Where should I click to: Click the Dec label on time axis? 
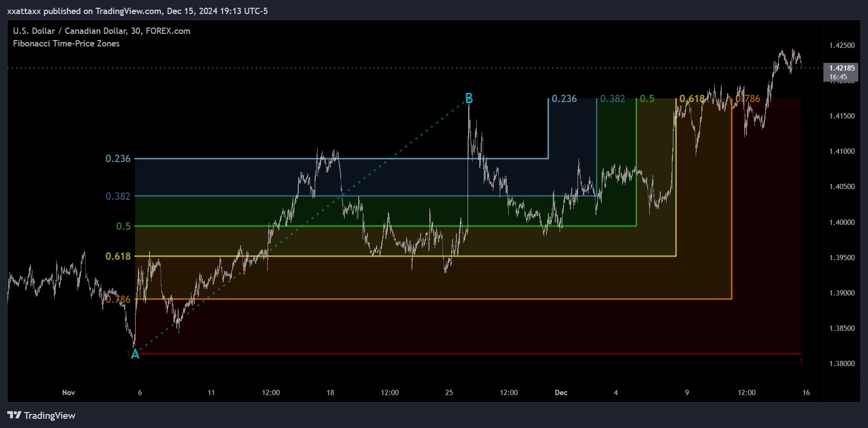[x=561, y=393]
